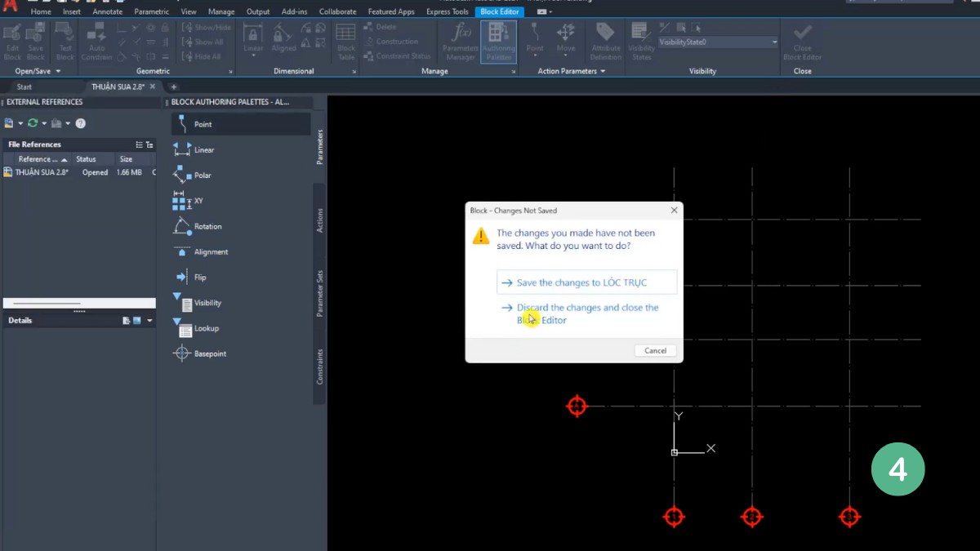Open the Visibility States manager

click(x=641, y=41)
